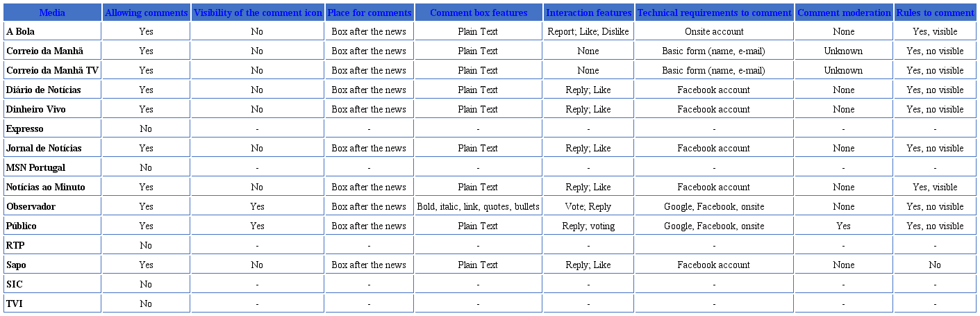Select the Diário de Notícias row label
This screenshot has height=316, width=980.
(43, 90)
